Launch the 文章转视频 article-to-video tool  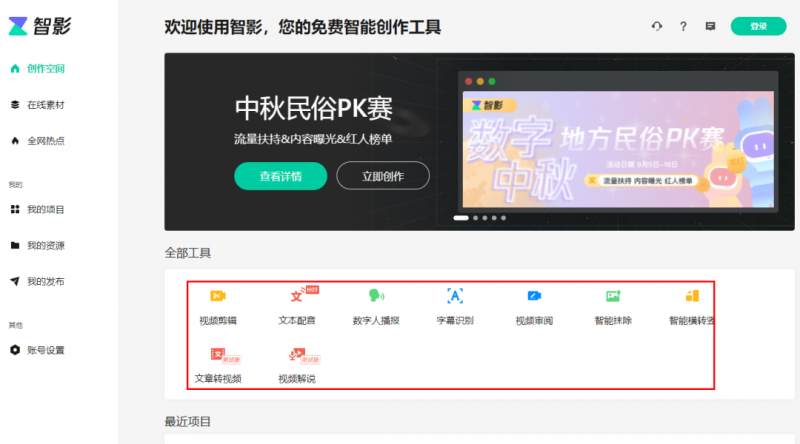(217, 364)
